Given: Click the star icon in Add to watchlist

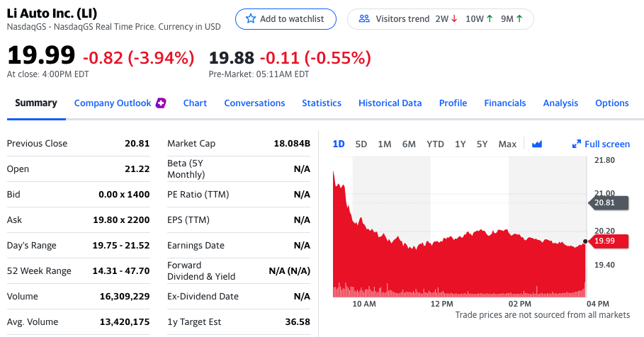Looking at the screenshot, I should [x=250, y=19].
